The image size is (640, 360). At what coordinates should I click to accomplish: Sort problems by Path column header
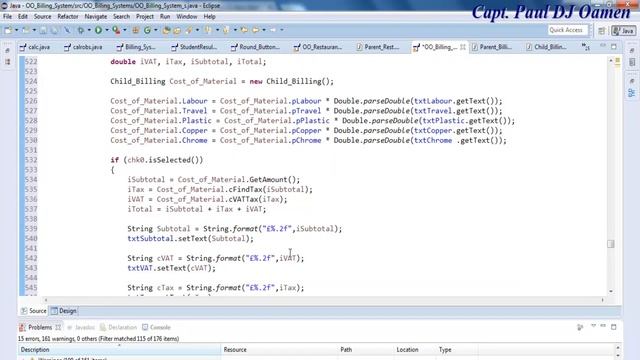click(366, 350)
